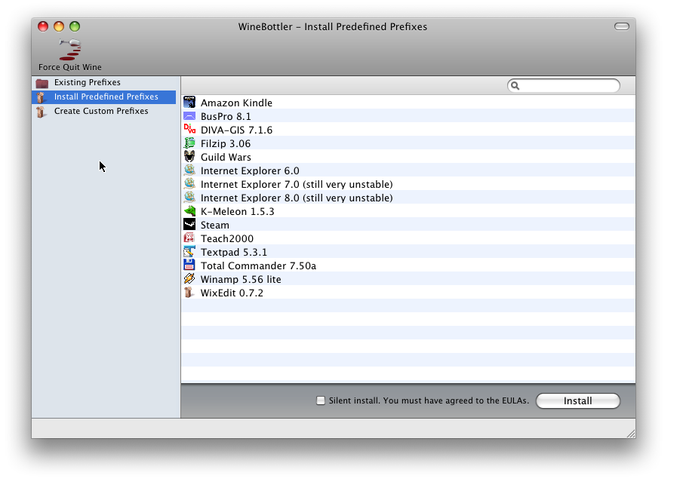Image resolution: width=680 pixels, height=494 pixels.
Task: Focus the search field
Action: tap(564, 85)
